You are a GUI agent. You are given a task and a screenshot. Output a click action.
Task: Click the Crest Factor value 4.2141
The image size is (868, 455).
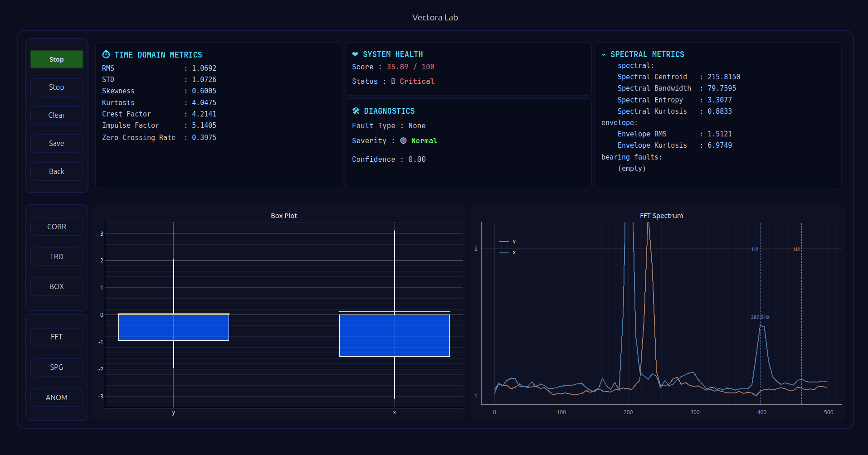coord(204,114)
